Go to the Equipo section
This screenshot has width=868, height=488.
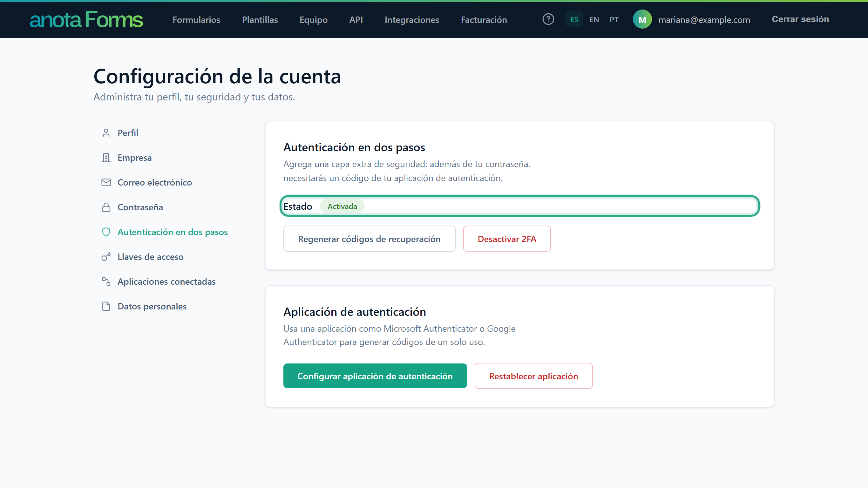click(313, 20)
